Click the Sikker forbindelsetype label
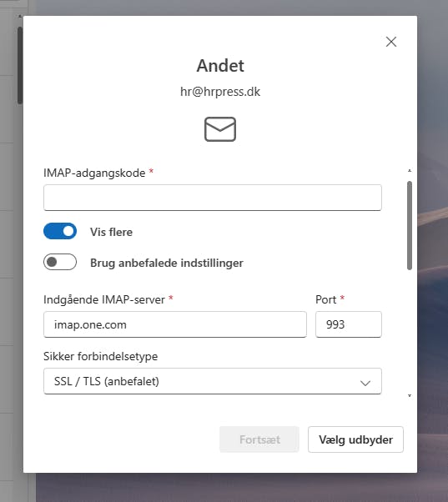This screenshot has width=448, height=502. [101, 356]
